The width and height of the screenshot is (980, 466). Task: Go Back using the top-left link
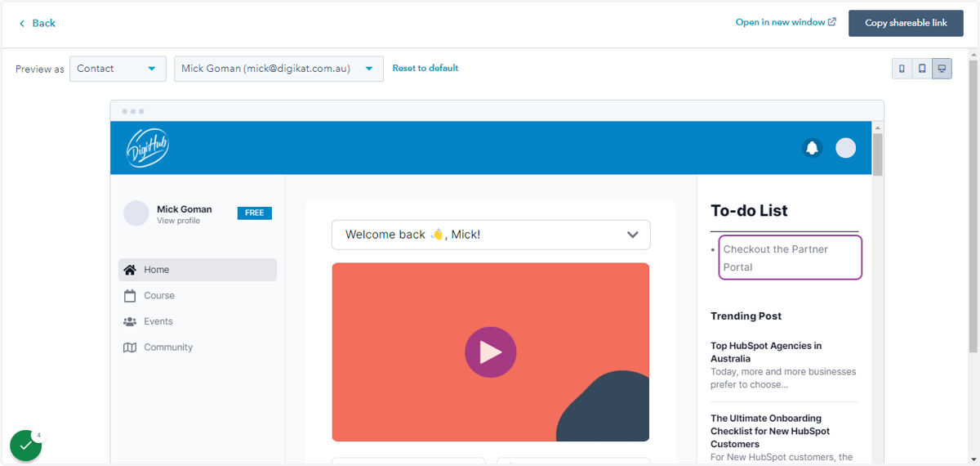[x=37, y=23]
